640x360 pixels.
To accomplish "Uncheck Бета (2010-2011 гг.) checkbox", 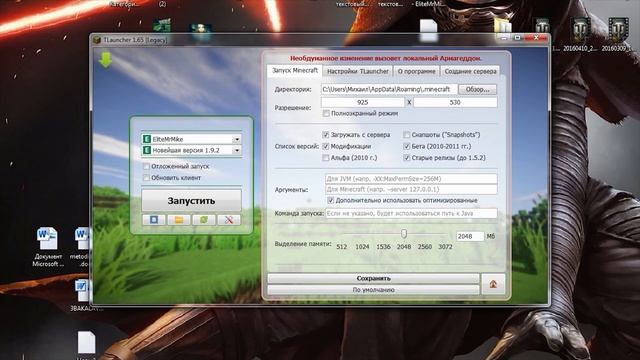I will [x=407, y=146].
